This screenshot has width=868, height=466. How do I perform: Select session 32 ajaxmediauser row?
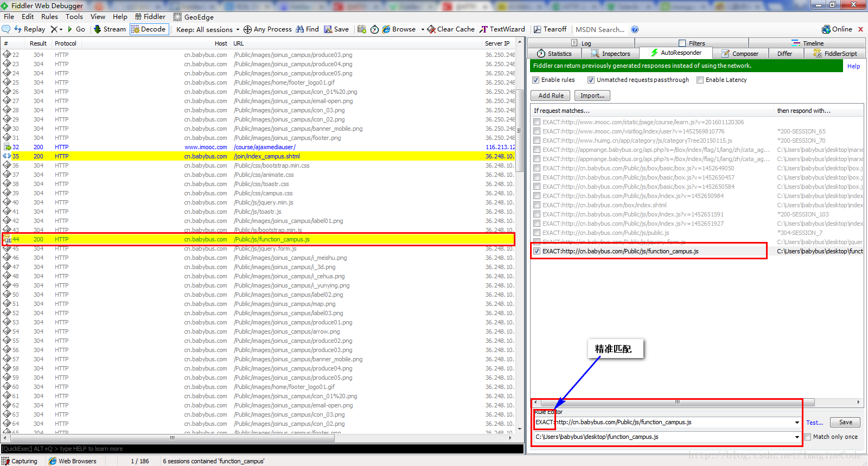tap(258, 147)
